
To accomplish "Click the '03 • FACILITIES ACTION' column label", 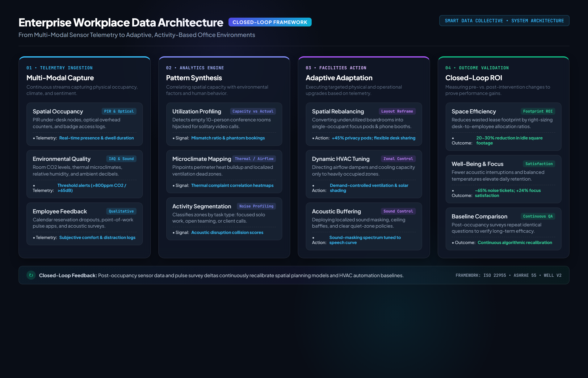I will pyautogui.click(x=336, y=68).
